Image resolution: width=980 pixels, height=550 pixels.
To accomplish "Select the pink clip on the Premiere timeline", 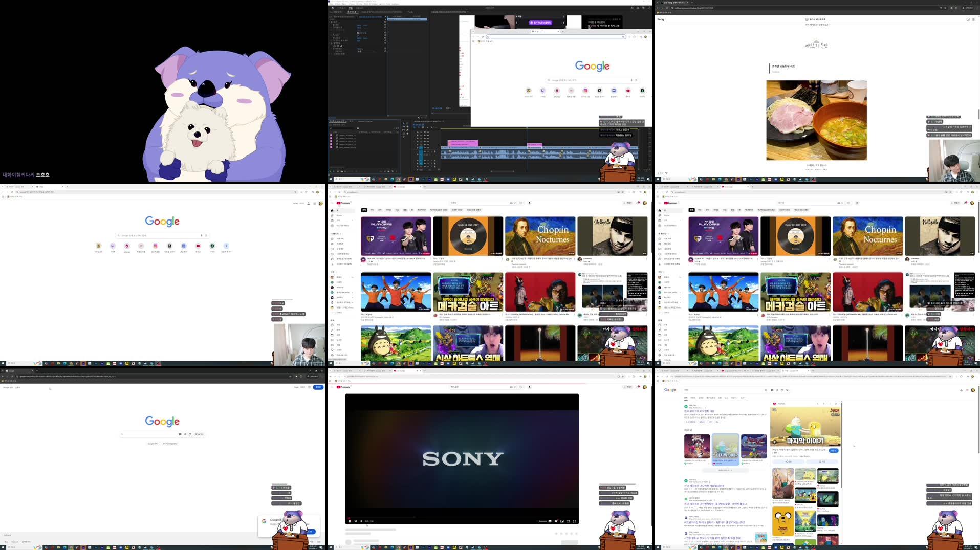I will (463, 143).
